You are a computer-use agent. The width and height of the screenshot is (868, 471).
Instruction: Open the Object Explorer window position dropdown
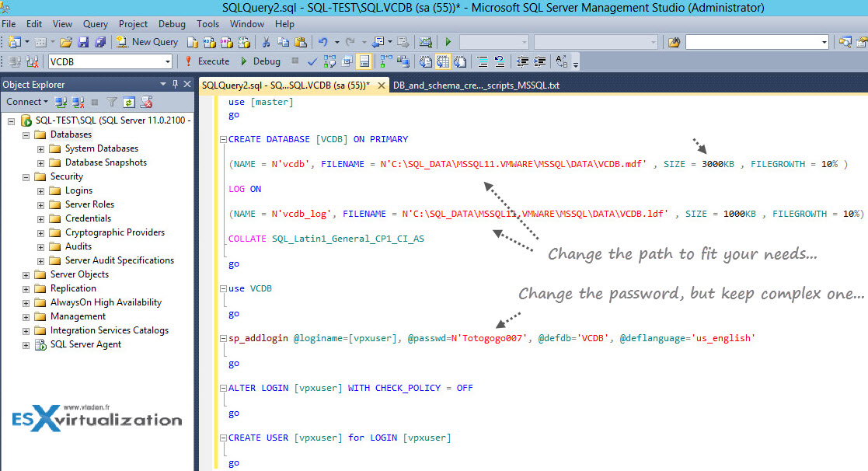(x=163, y=84)
